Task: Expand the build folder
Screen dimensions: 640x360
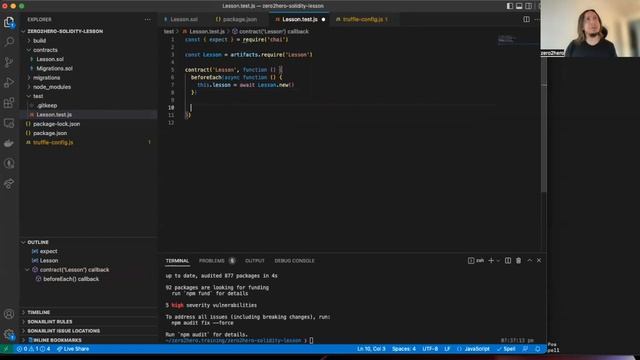Action: tap(39, 41)
